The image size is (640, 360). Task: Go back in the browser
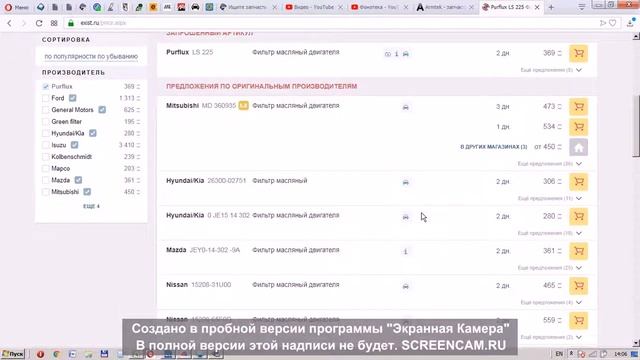point(9,23)
